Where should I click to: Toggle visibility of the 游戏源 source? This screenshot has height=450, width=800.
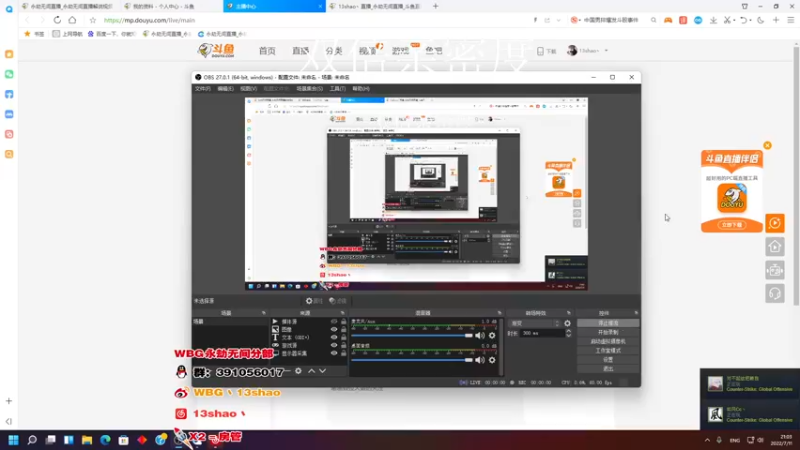[334, 345]
